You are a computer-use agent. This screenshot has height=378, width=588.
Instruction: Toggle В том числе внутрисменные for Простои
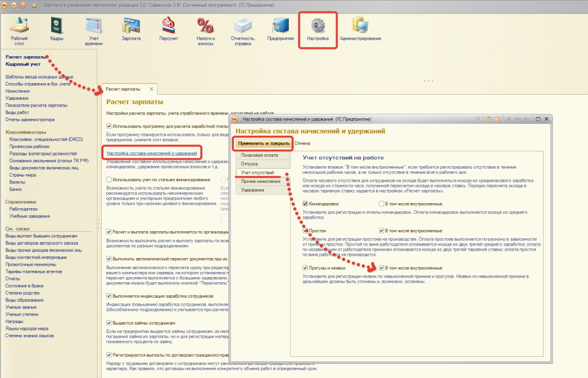(x=381, y=231)
